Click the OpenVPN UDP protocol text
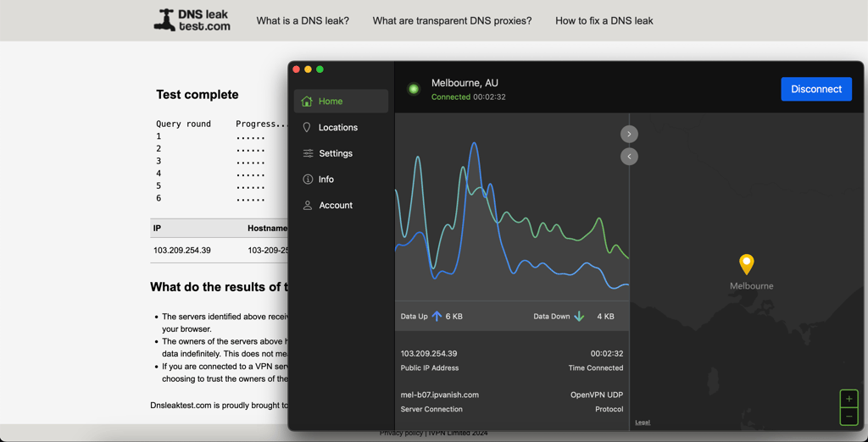This screenshot has height=442, width=868. [597, 395]
